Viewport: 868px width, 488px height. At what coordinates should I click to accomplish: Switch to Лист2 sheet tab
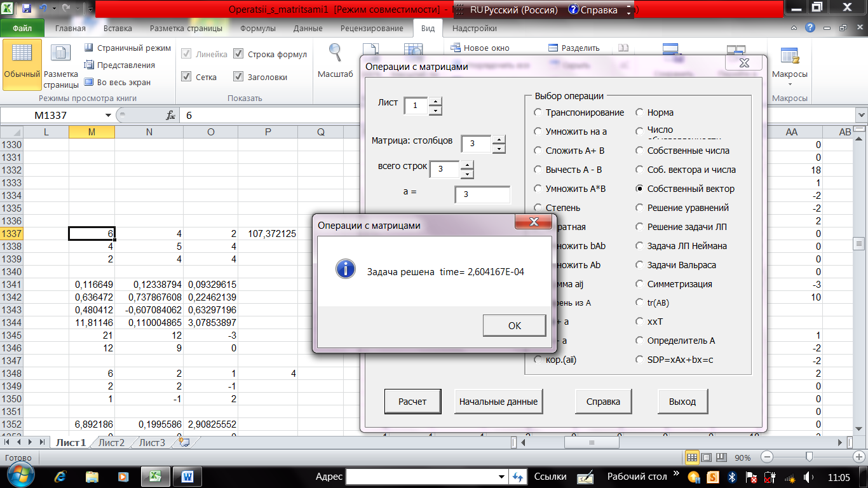click(x=112, y=443)
